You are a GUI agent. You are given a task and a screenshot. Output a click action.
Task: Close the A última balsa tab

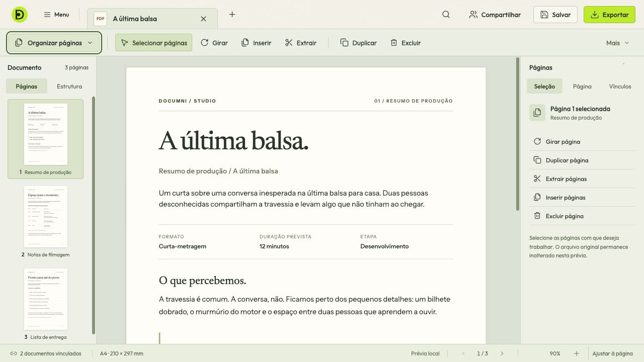pyautogui.click(x=203, y=19)
